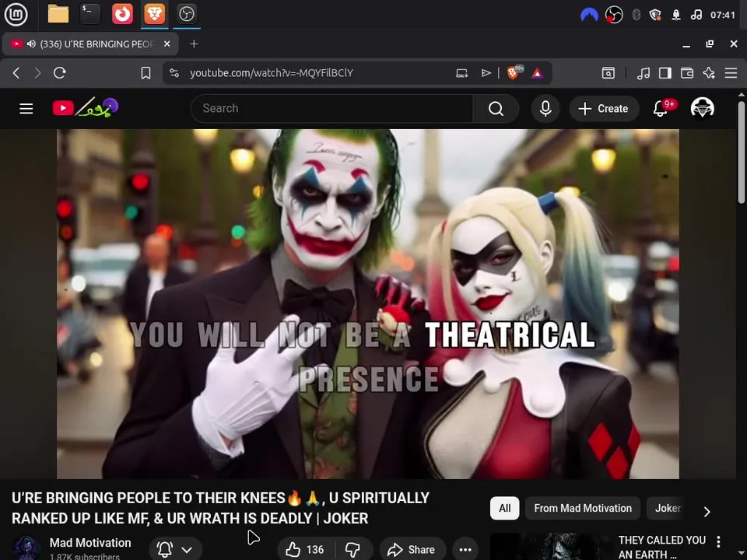Share the video
This screenshot has width=747, height=560.
pyautogui.click(x=412, y=550)
